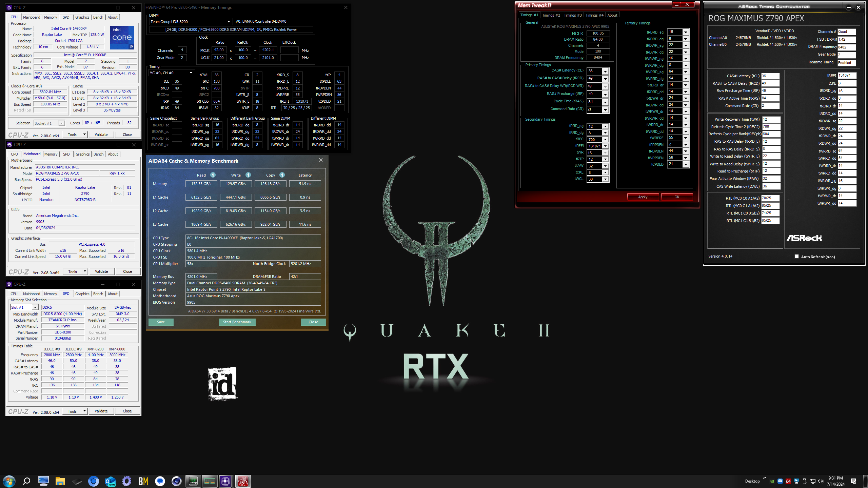The height and width of the screenshot is (488, 868).
Task: Click OK button in Mem TweakIt
Action: pos(677,197)
